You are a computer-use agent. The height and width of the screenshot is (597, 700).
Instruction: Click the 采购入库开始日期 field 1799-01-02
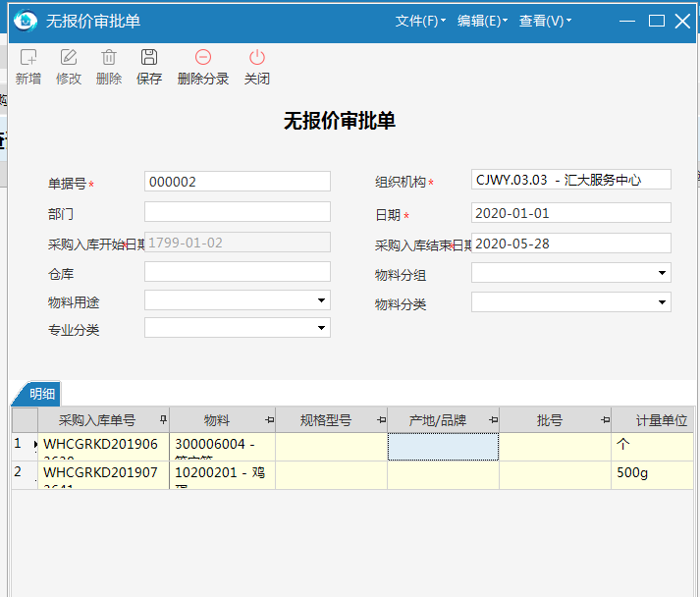click(x=238, y=243)
